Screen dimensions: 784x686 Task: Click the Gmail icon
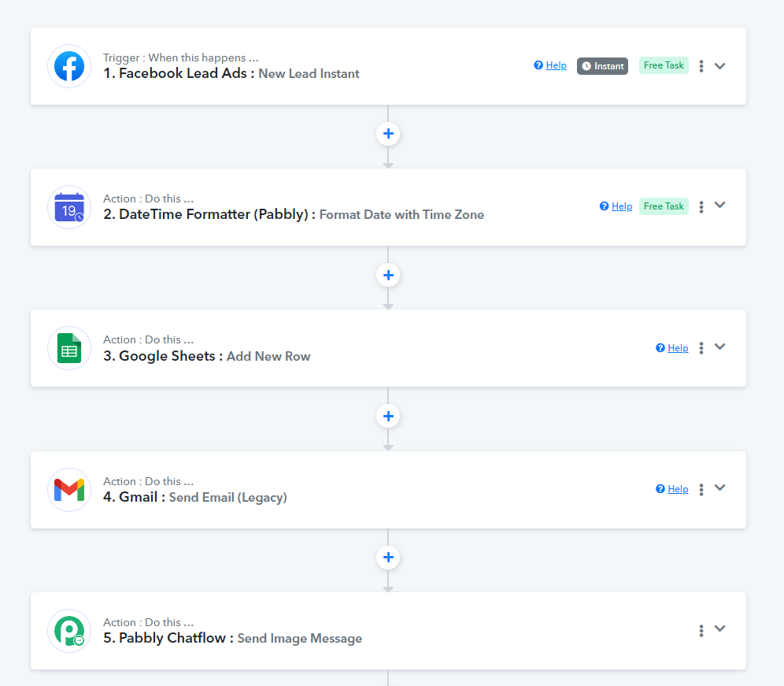pos(69,490)
